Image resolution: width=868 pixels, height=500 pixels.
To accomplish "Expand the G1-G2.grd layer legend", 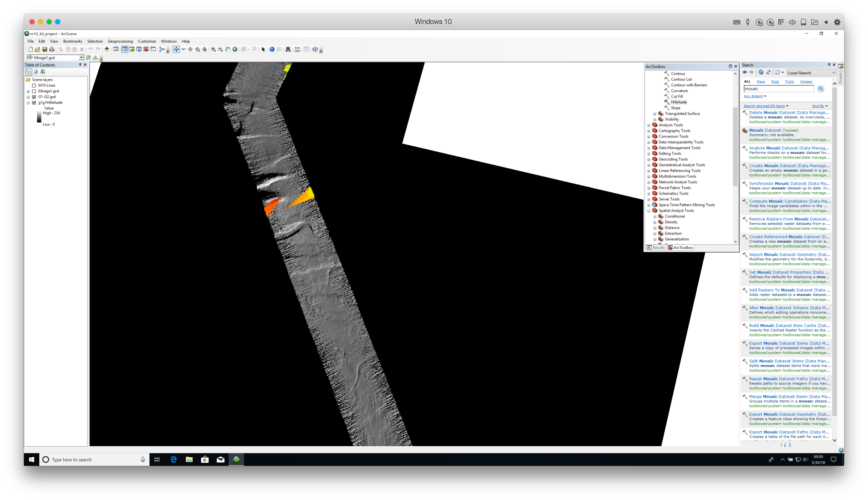I will click(x=28, y=97).
